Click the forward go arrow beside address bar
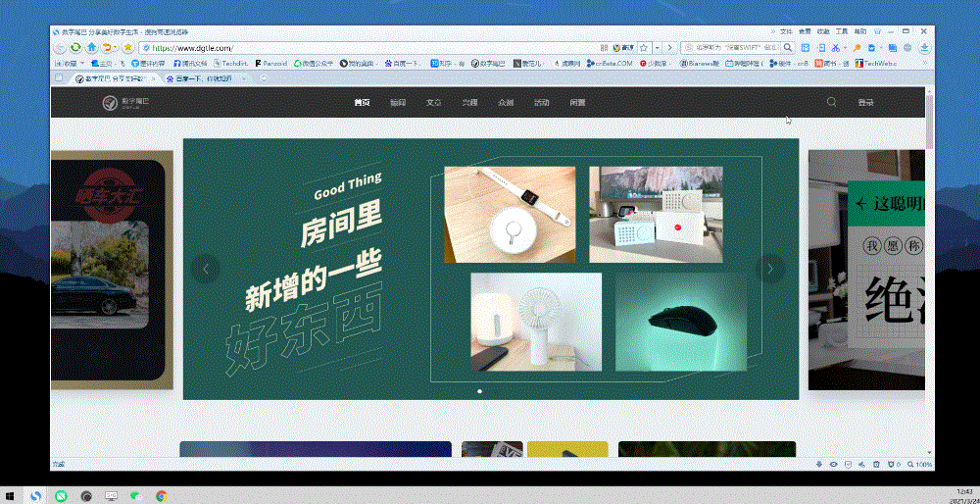Viewport: 980px width, 504px height. (670, 47)
